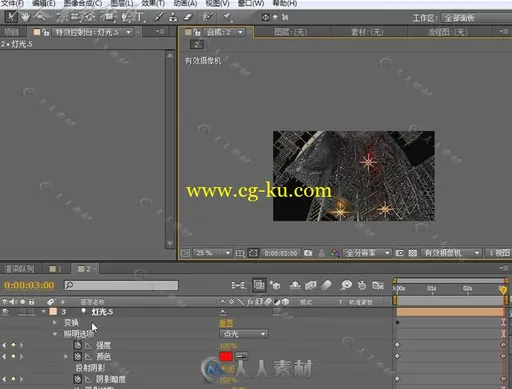Screen dimensions: 512x389
Task: Enable frame blending icon in timeline
Action: (311, 285)
